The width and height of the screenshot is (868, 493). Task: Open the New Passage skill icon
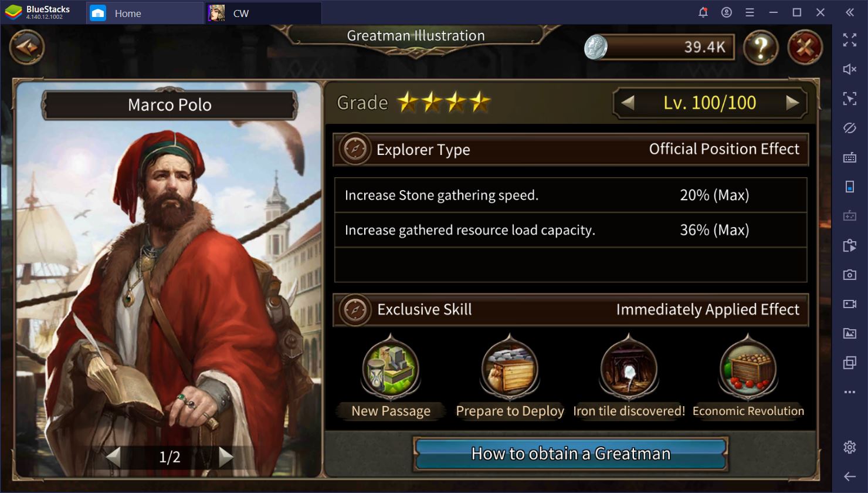click(x=391, y=369)
